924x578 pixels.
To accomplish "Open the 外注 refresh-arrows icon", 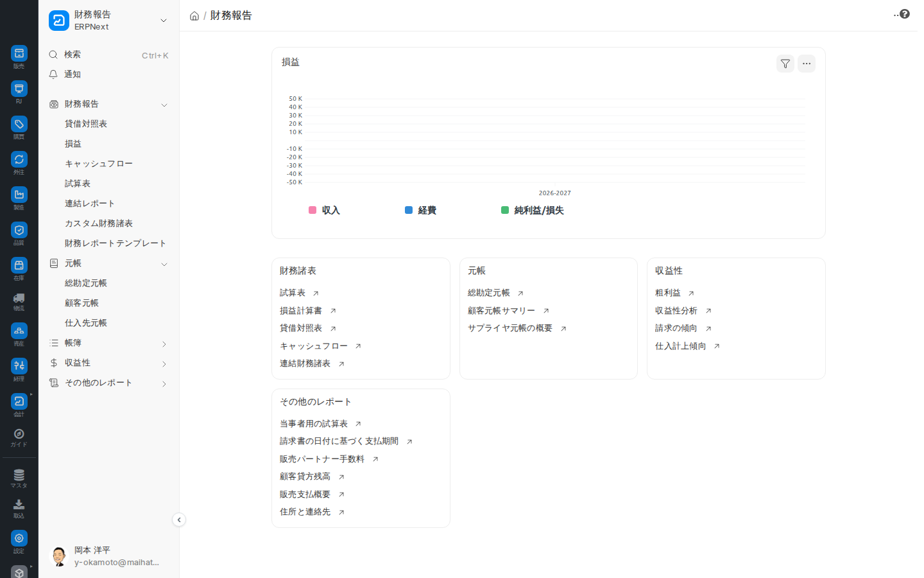I will (x=19, y=159).
